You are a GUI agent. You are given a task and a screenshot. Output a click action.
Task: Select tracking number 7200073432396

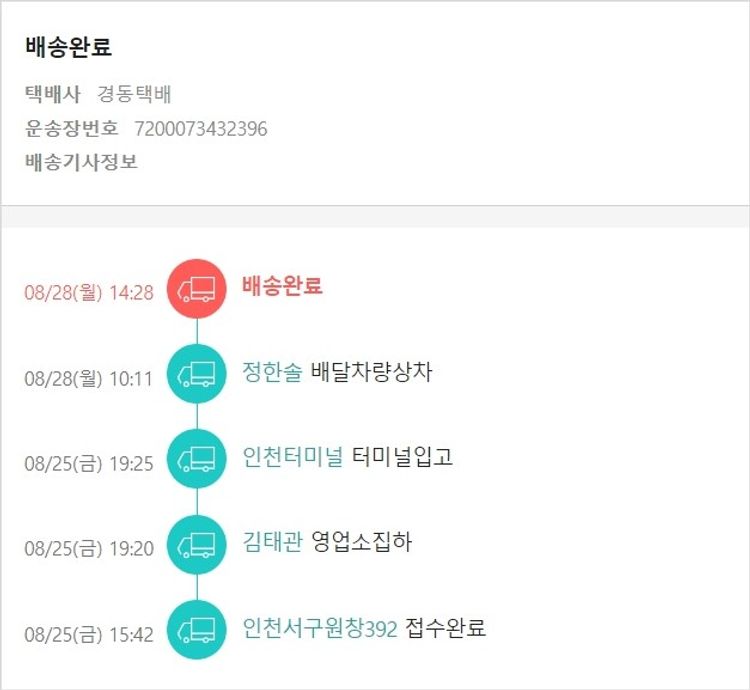(x=201, y=129)
